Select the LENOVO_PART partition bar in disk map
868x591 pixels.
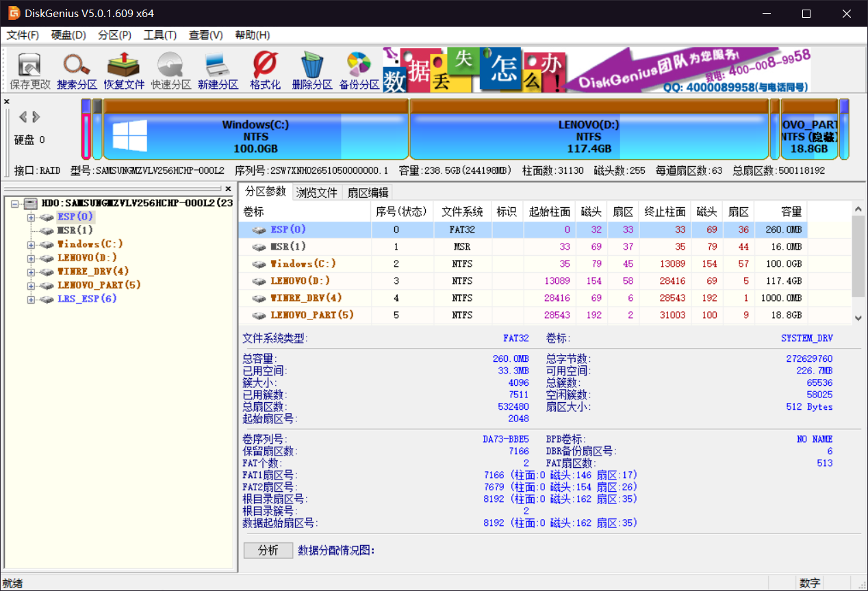809,129
